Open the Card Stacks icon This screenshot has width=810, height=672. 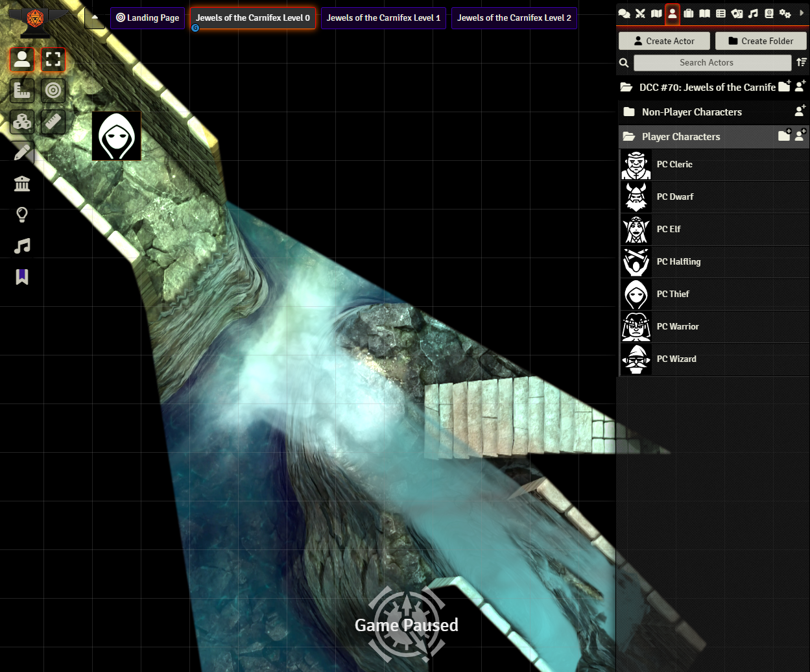[737, 13]
